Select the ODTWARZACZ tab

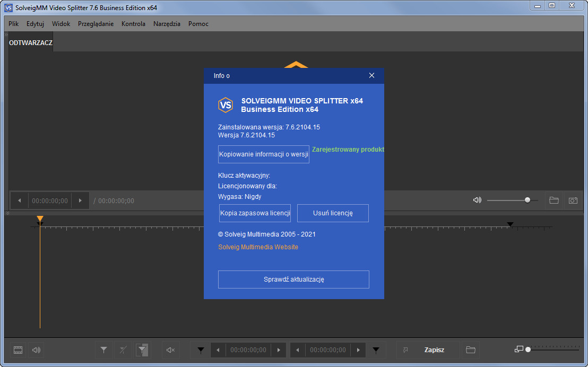[x=31, y=43]
